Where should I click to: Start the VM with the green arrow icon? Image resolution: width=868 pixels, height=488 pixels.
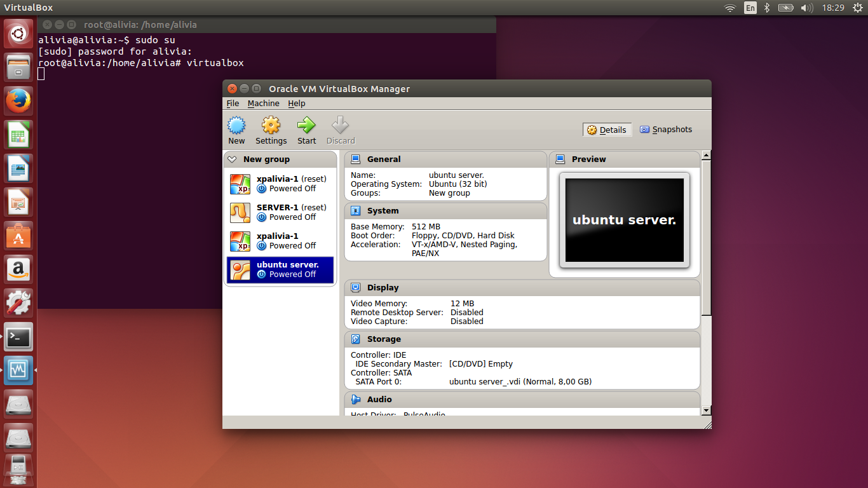306,125
